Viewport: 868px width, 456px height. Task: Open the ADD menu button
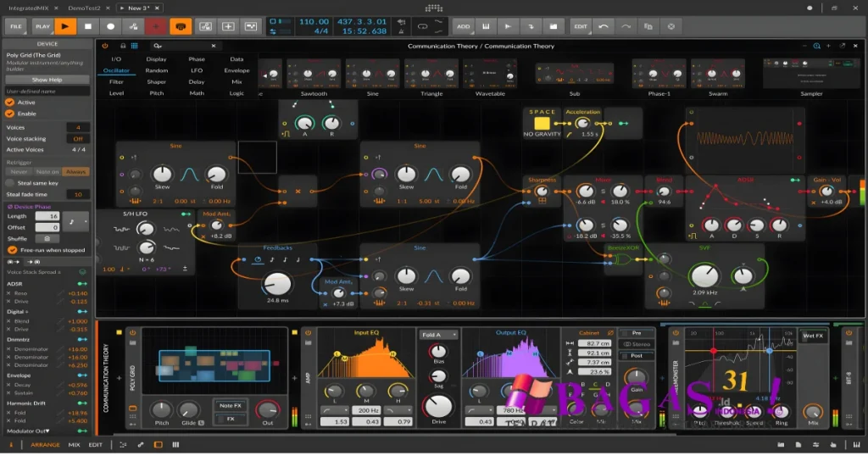click(x=464, y=26)
